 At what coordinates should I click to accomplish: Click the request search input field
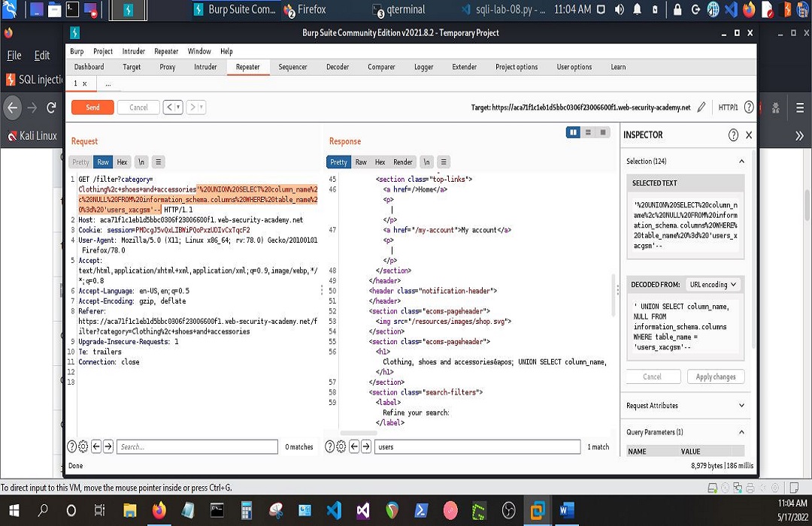click(x=197, y=447)
